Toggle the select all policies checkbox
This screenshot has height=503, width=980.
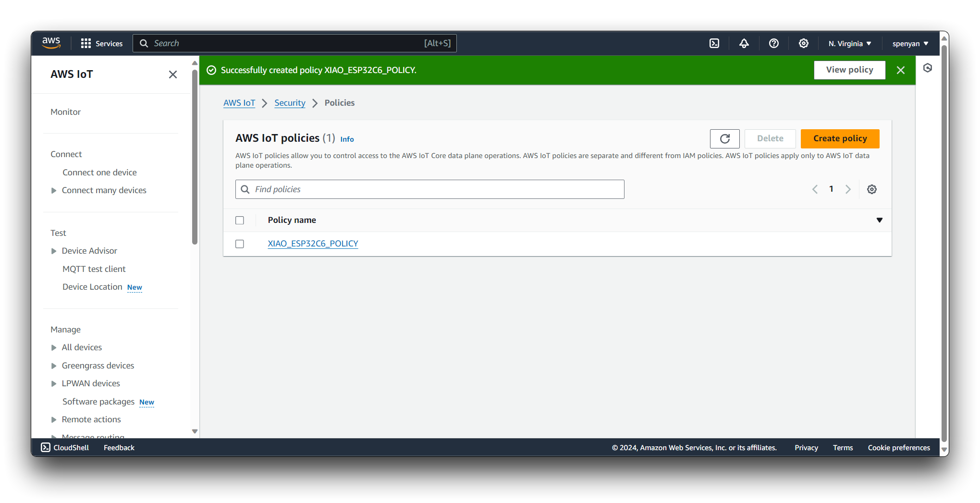[x=240, y=221]
